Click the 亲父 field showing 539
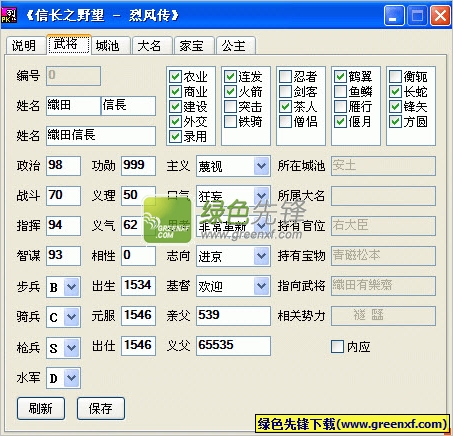This screenshot has height=436, width=453. point(233,315)
